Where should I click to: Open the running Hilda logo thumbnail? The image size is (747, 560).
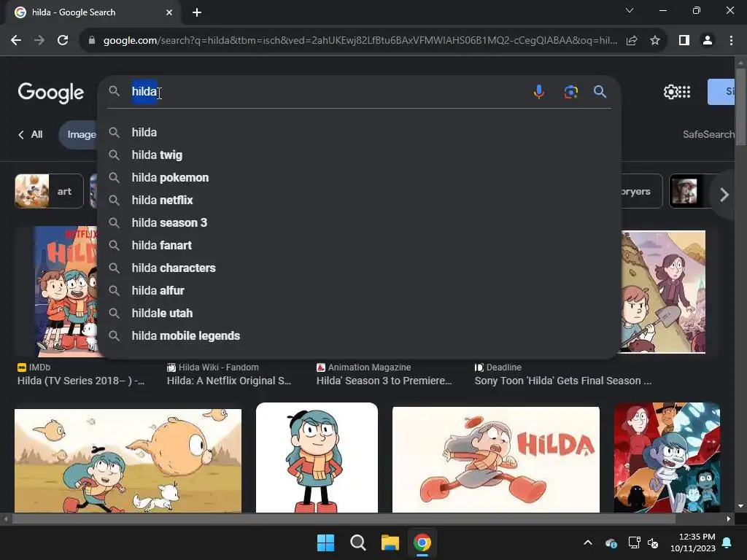coord(496,459)
